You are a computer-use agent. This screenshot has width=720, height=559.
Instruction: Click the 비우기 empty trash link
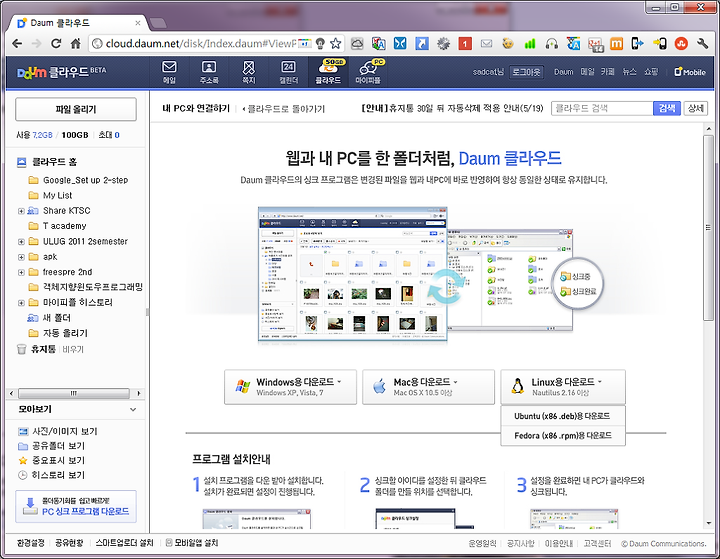point(73,350)
